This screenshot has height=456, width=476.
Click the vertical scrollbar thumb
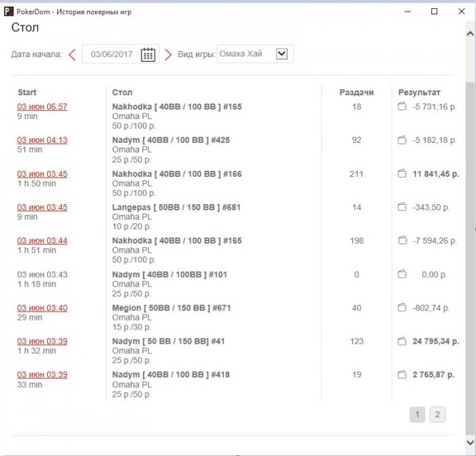click(x=470, y=258)
